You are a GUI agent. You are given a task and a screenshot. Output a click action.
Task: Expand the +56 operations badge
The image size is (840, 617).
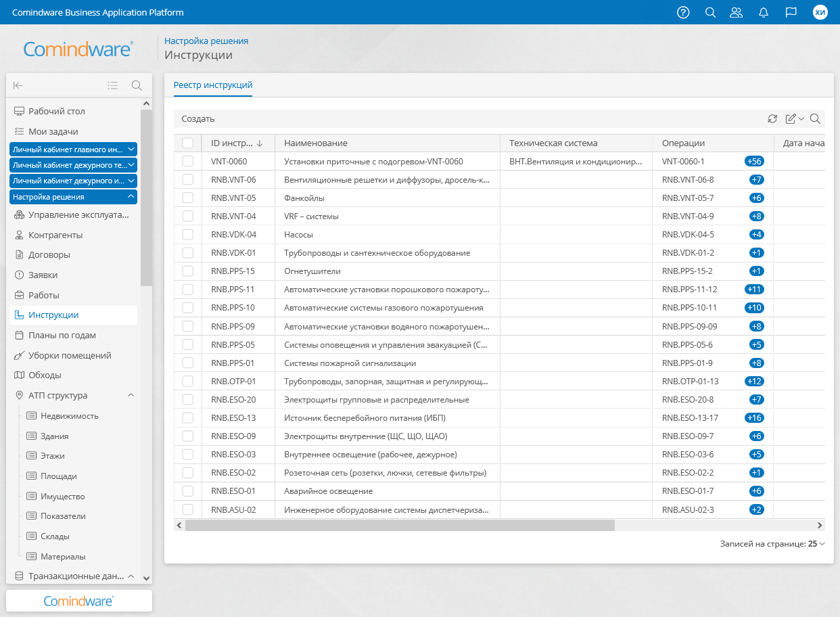click(754, 161)
